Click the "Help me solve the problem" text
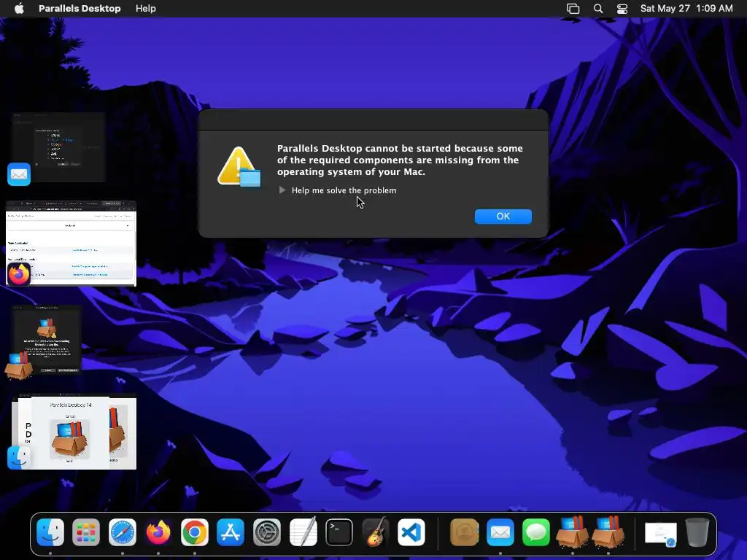The height and width of the screenshot is (560, 747). tap(344, 190)
